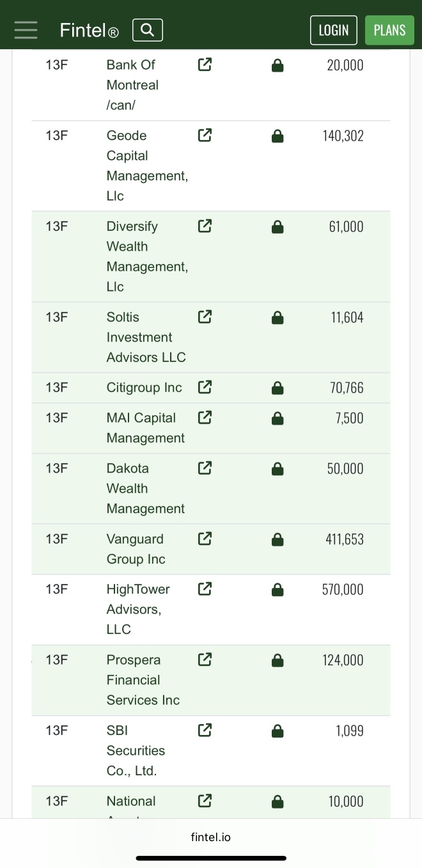This screenshot has height=868, width=422.
Task: Click the search magnifier icon
Action: (147, 30)
